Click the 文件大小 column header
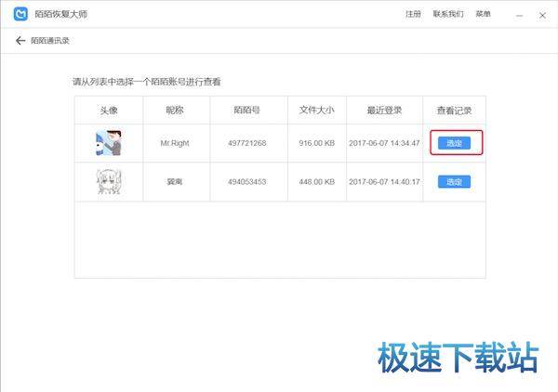Screen dimensions: 558x392 coord(317,111)
